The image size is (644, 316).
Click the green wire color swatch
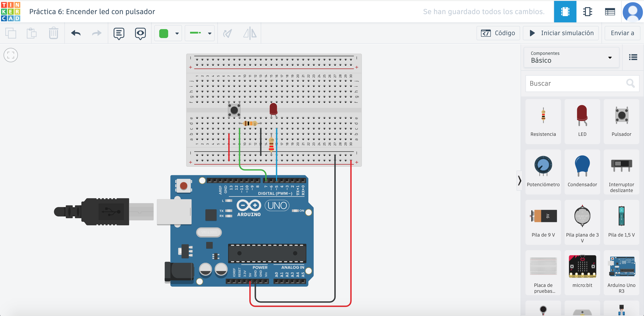coord(164,33)
